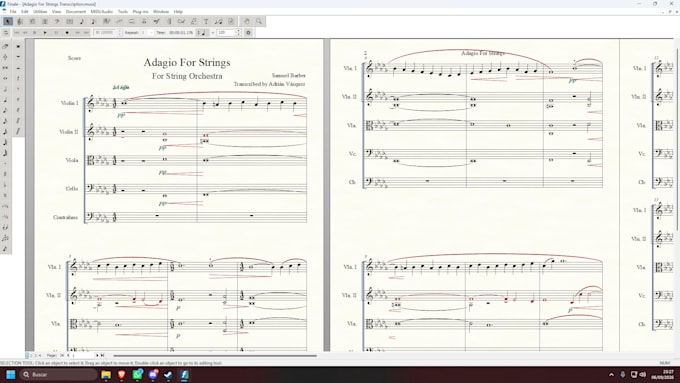Choose the Clef tool in the main toolbar

(20, 21)
